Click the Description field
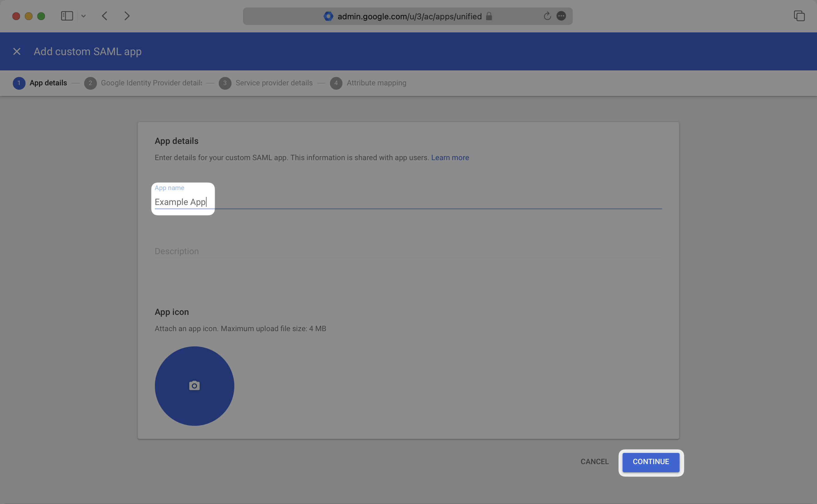Screen dimensions: 817x504 (x=300, y=251)
